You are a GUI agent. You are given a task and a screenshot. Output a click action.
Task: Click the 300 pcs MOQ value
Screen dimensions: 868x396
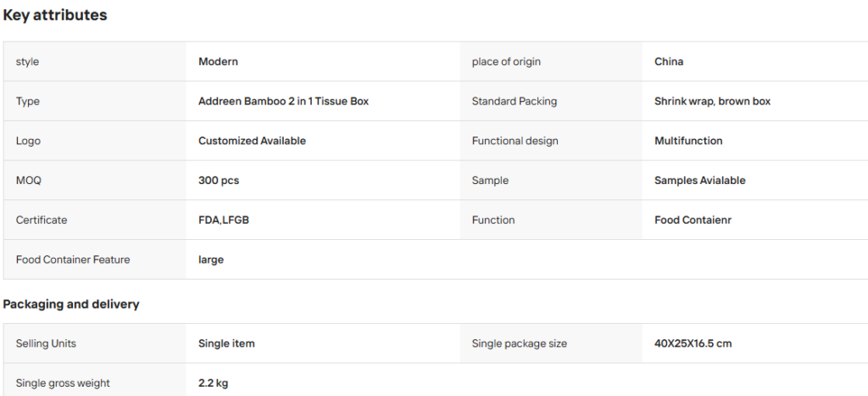tap(219, 181)
